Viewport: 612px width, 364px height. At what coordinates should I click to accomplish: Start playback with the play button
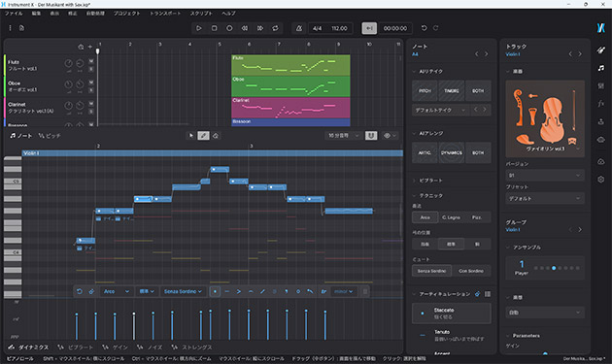[199, 28]
